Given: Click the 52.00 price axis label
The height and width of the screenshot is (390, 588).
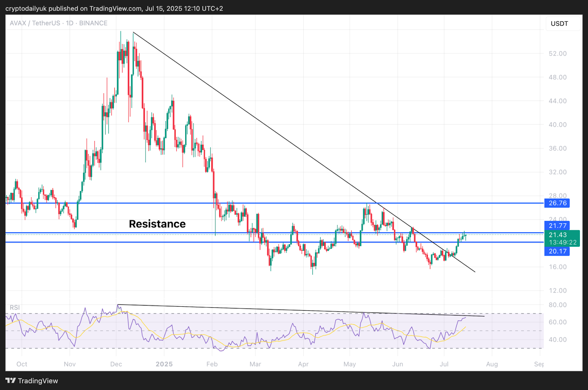Looking at the screenshot, I should 557,54.
